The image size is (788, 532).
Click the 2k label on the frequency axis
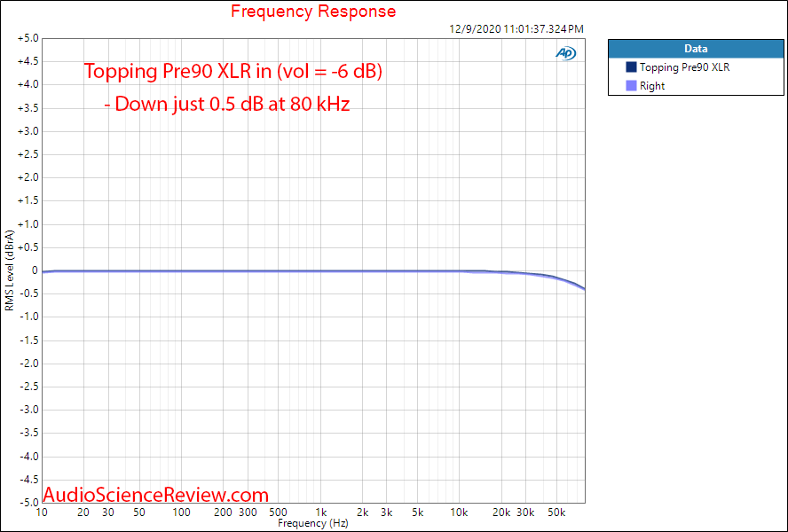pos(363,512)
